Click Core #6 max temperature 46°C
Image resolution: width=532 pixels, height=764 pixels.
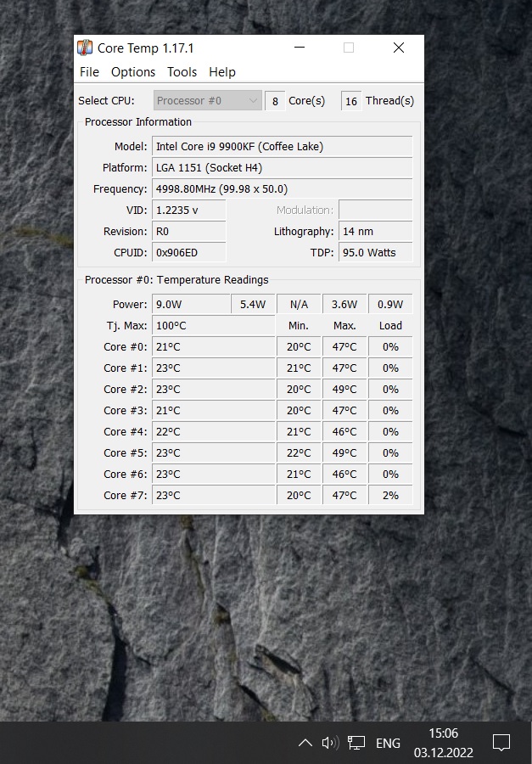[x=344, y=474]
